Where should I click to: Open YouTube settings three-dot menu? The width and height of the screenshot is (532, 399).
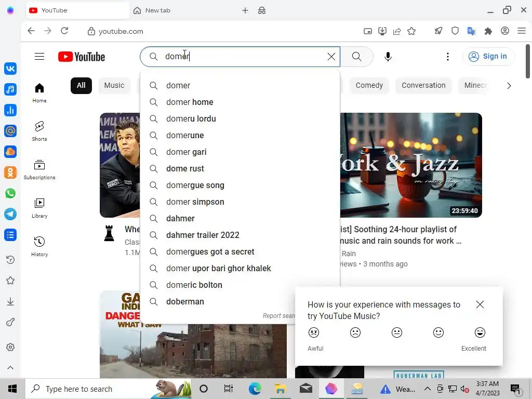pos(447,57)
